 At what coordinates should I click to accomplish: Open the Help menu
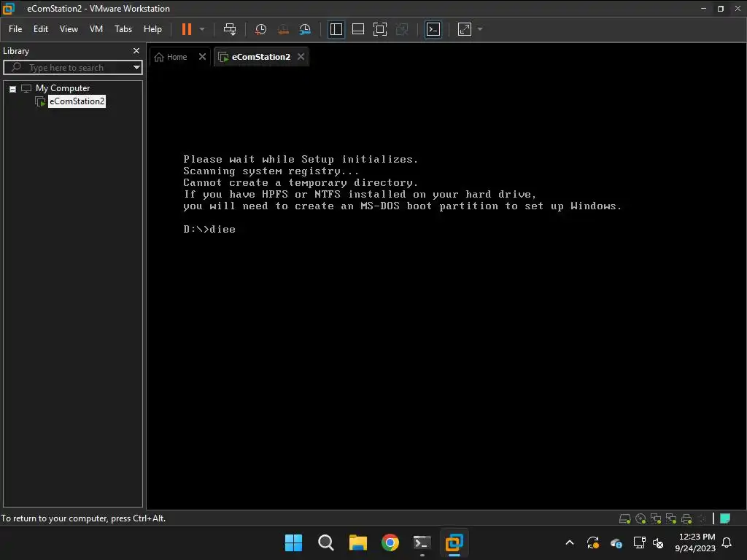(152, 29)
